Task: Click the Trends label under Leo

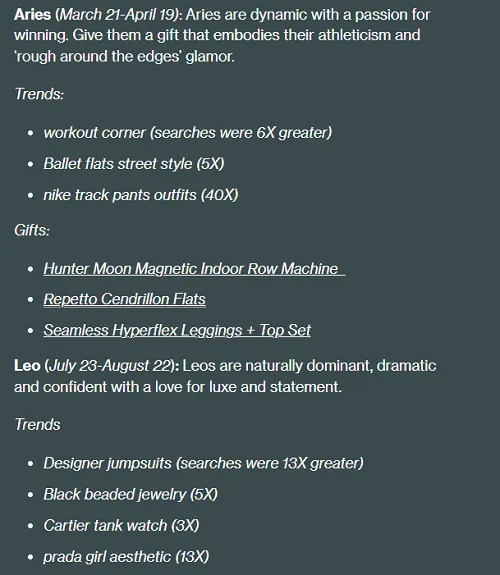Action: (x=37, y=425)
